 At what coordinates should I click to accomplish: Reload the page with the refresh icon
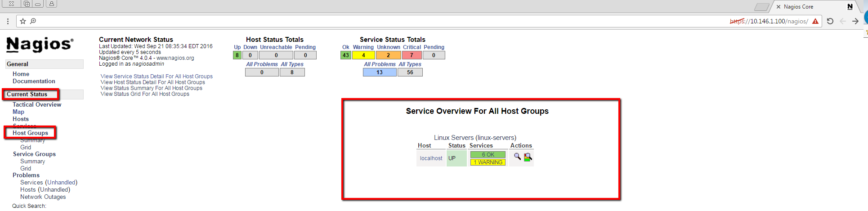[x=830, y=21]
